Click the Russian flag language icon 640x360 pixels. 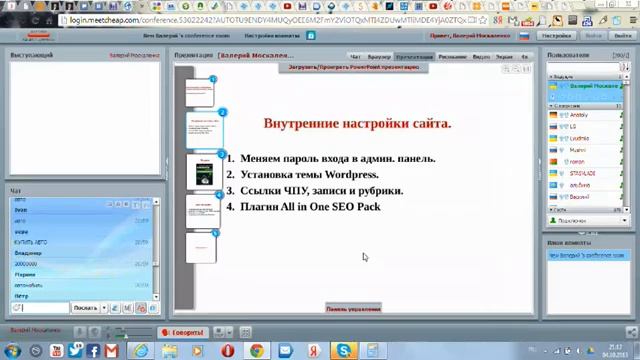tap(524, 36)
